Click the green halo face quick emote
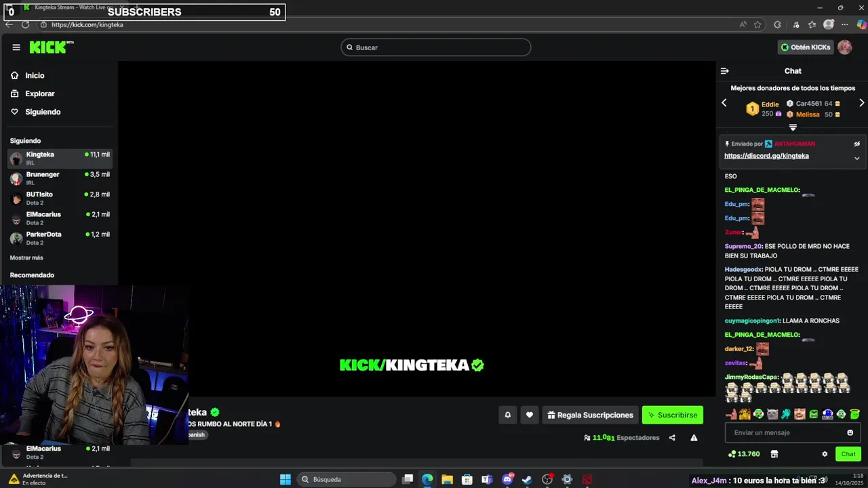The width and height of the screenshot is (868, 488). point(854,413)
